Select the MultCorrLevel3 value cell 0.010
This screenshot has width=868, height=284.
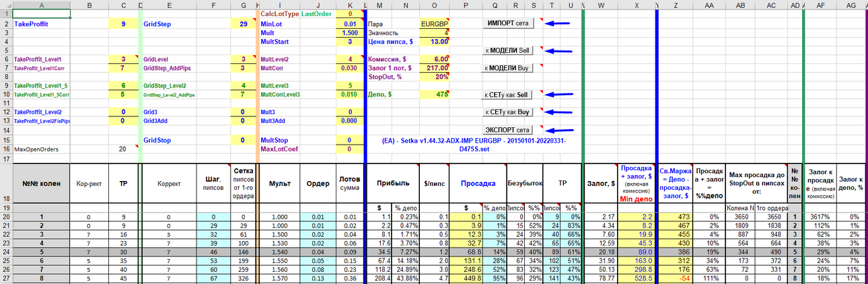[349, 95]
